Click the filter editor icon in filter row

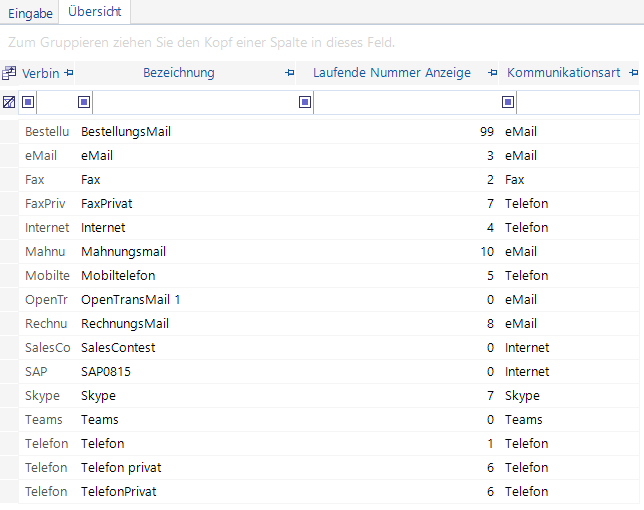(9, 102)
